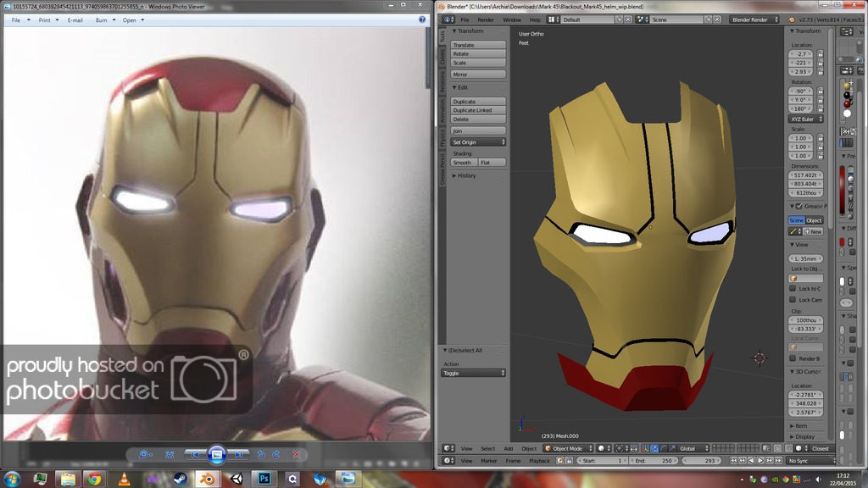Click the Translate button
The height and width of the screenshot is (488, 868).
coord(478,45)
